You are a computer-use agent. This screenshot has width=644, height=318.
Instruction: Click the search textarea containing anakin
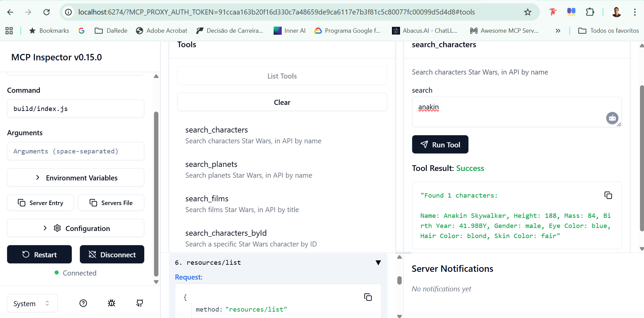tap(517, 112)
